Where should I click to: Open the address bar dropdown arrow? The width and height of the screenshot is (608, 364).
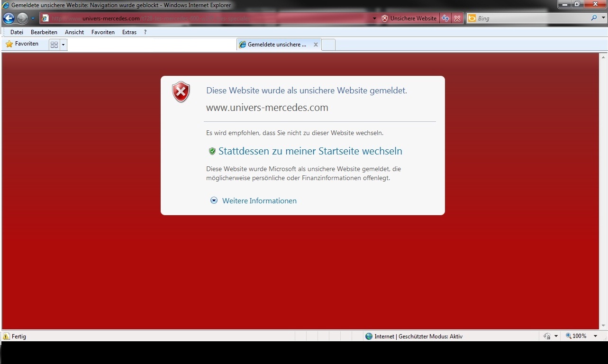374,18
